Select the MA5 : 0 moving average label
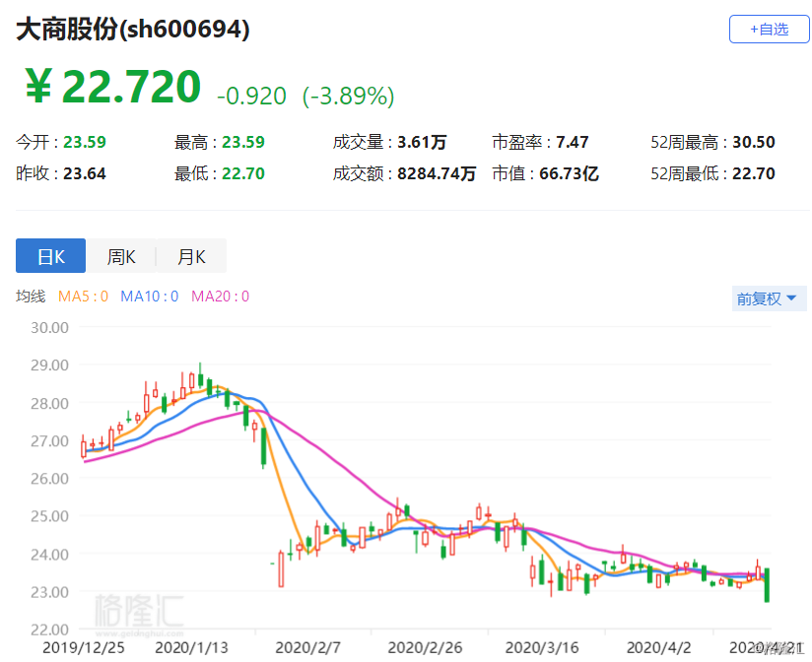The width and height of the screenshot is (812, 662). [83, 297]
